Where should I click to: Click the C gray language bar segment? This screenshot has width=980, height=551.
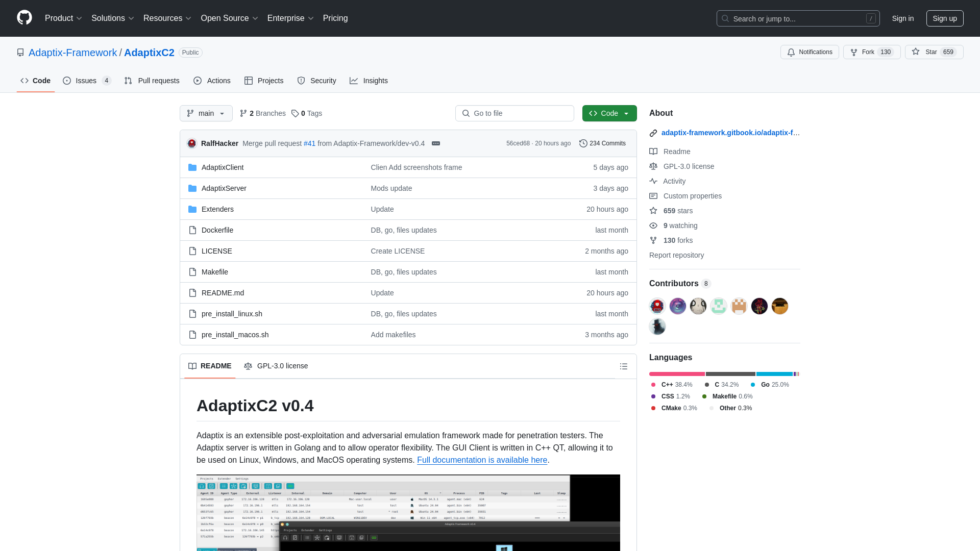730,374
